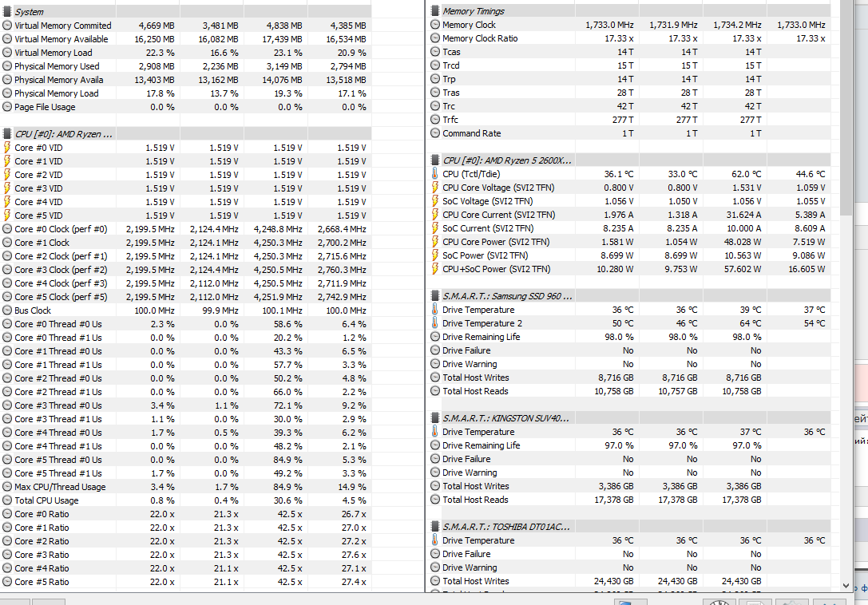The width and height of the screenshot is (868, 605).
Task: Select the TOSHIBA Total Host Writes row with 24,430 GB
Action: pyautogui.click(x=628, y=580)
